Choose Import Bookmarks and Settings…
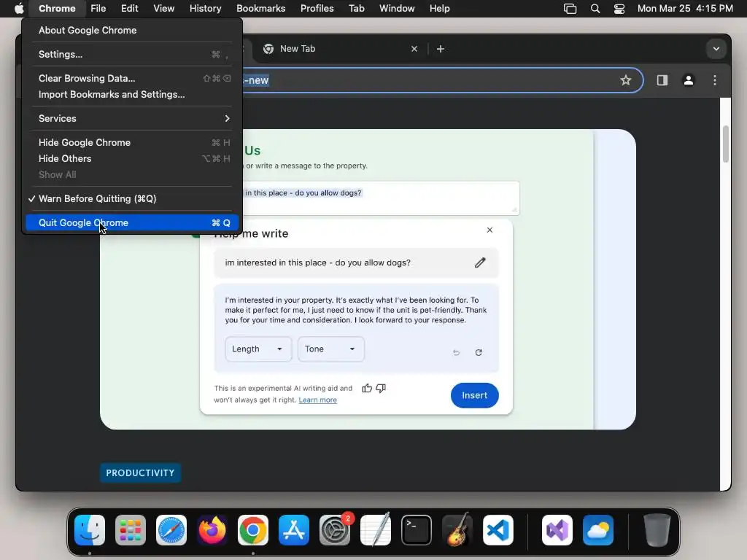 pos(132,94)
